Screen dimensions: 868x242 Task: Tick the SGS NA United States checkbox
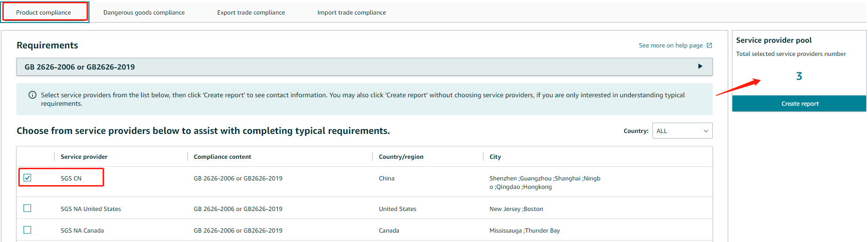coord(27,208)
